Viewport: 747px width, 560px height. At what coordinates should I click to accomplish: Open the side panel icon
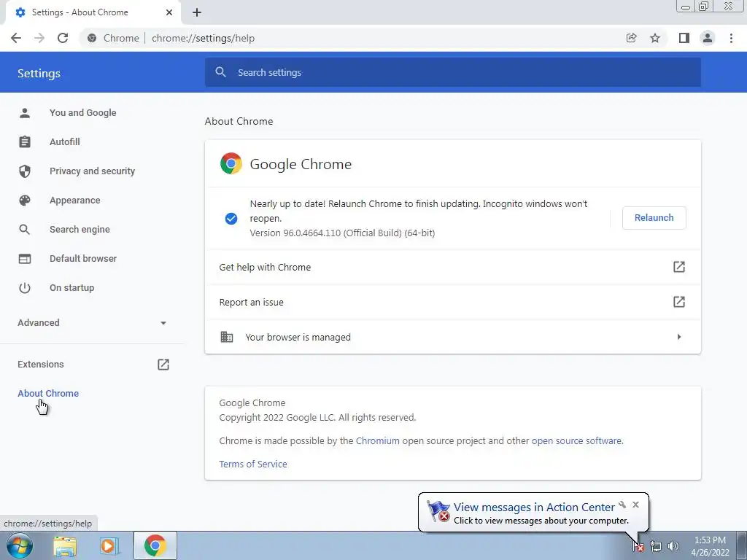684,38
